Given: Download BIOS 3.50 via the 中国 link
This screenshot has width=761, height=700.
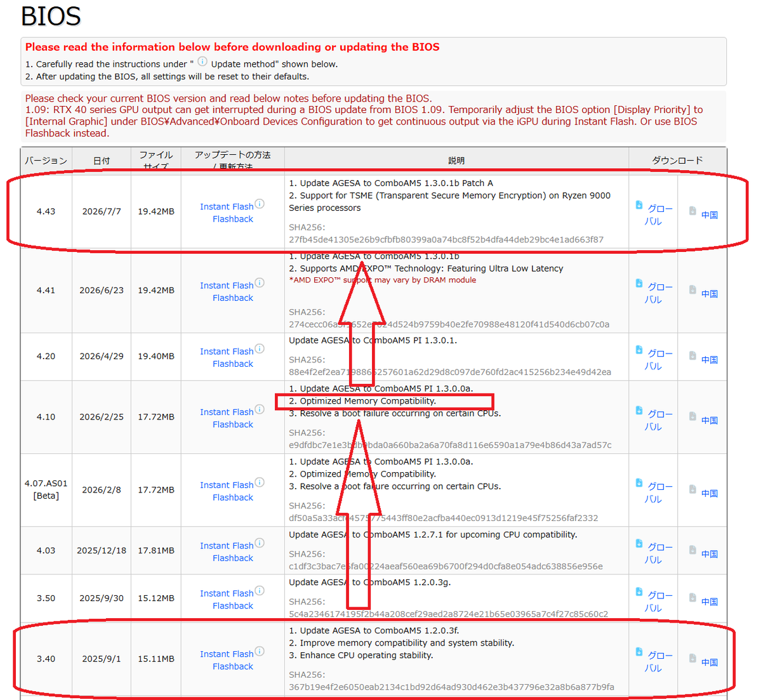Looking at the screenshot, I should tap(710, 602).
